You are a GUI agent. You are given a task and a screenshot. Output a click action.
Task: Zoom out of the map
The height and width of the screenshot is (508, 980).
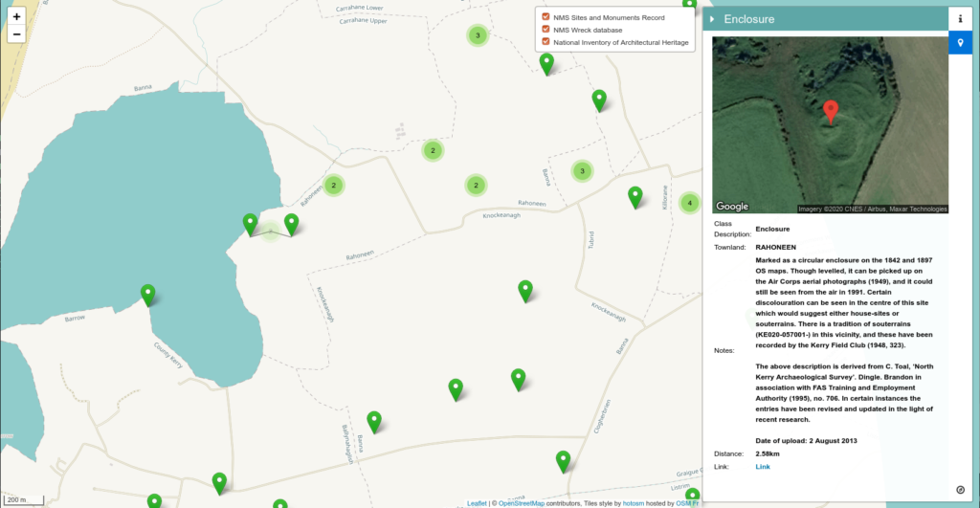(x=16, y=34)
